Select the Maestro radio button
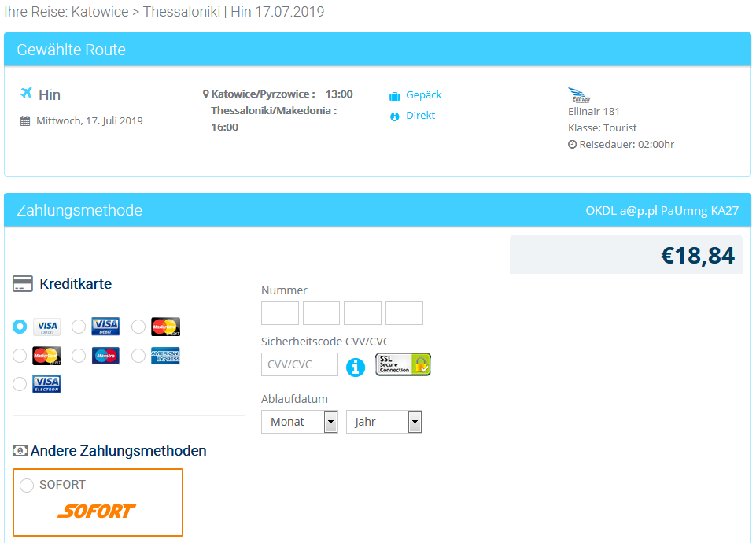The height and width of the screenshot is (543, 756). (x=79, y=356)
